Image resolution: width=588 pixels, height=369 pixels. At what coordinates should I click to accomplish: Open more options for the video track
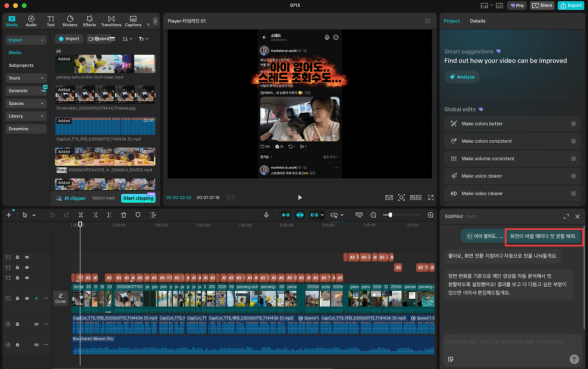(45, 298)
